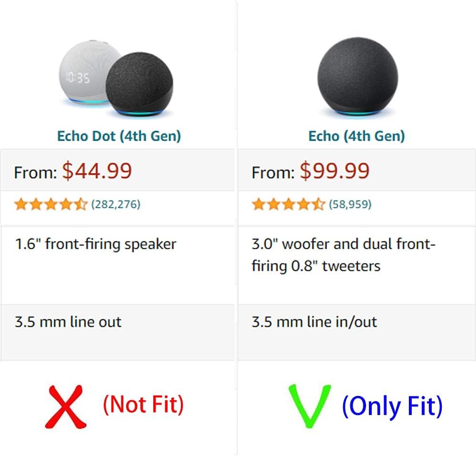476x456 pixels.
Task: Select the large Echo 4th Gen speaker image
Action: click(357, 76)
